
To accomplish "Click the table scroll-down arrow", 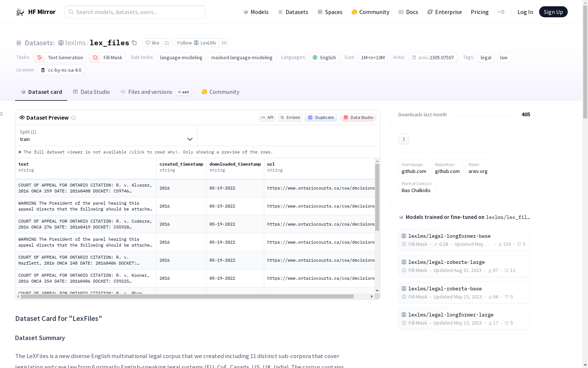I will pos(377,291).
